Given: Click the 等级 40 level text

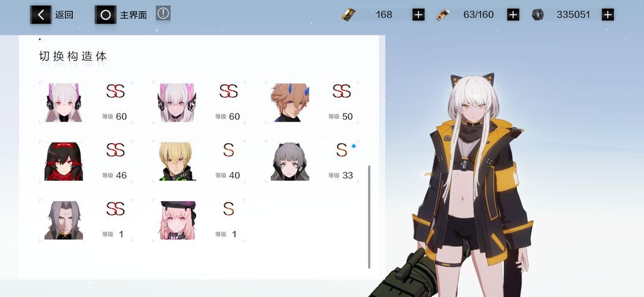Looking at the screenshot, I should point(228,175).
